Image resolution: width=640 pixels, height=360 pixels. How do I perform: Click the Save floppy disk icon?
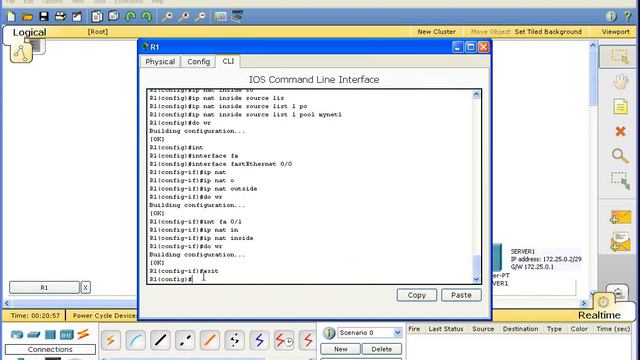tap(44, 16)
